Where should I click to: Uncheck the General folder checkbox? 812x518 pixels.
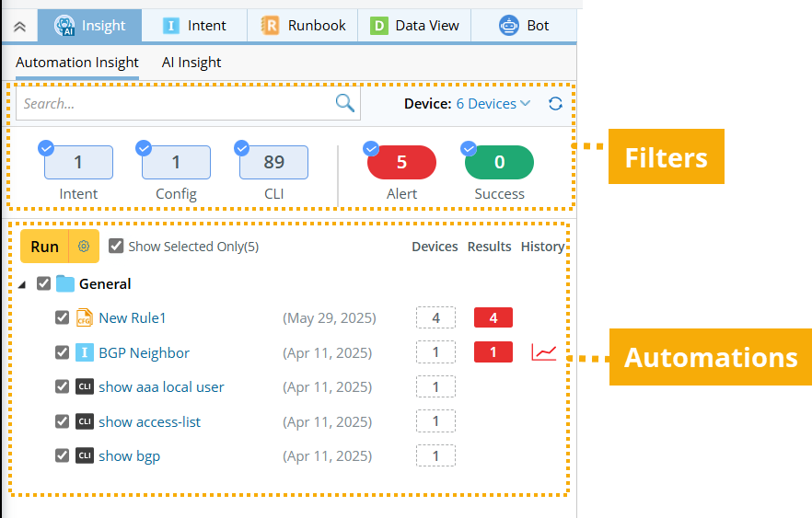click(x=43, y=283)
